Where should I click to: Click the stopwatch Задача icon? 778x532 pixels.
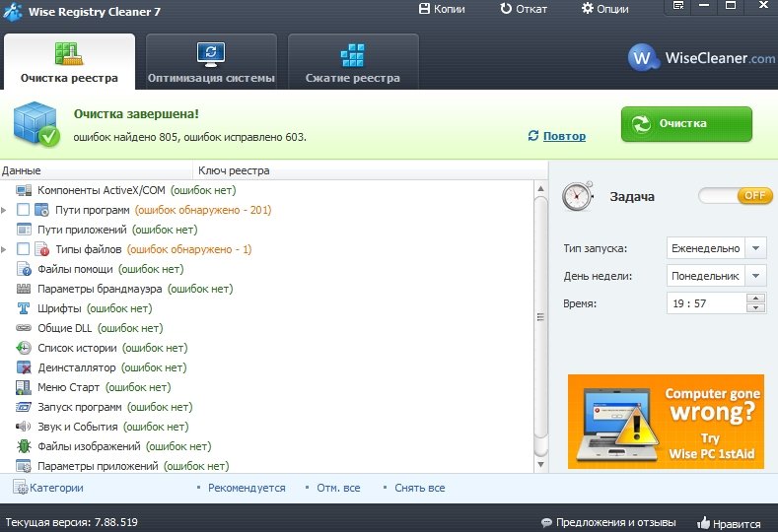(x=578, y=196)
